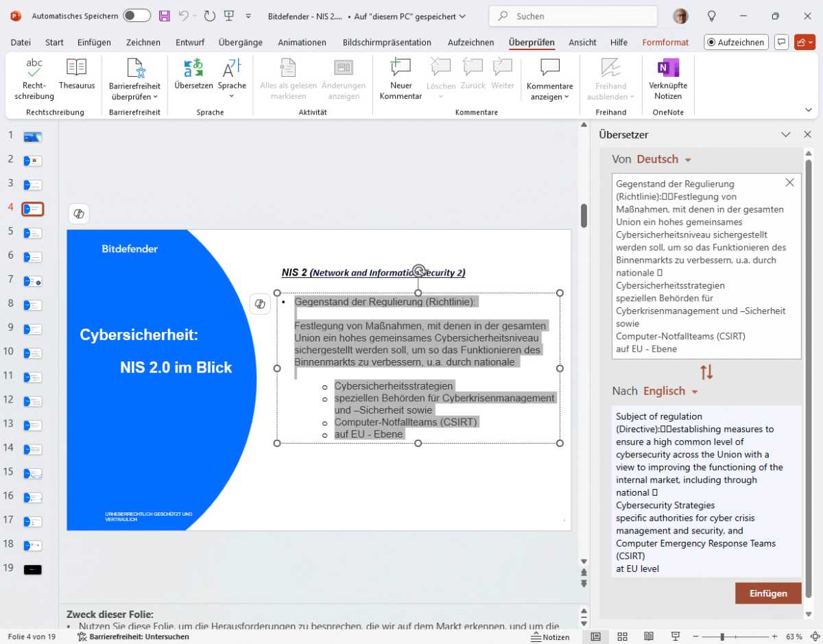Open the Datei menu
Image resolution: width=823 pixels, height=644 pixels.
pos(21,43)
